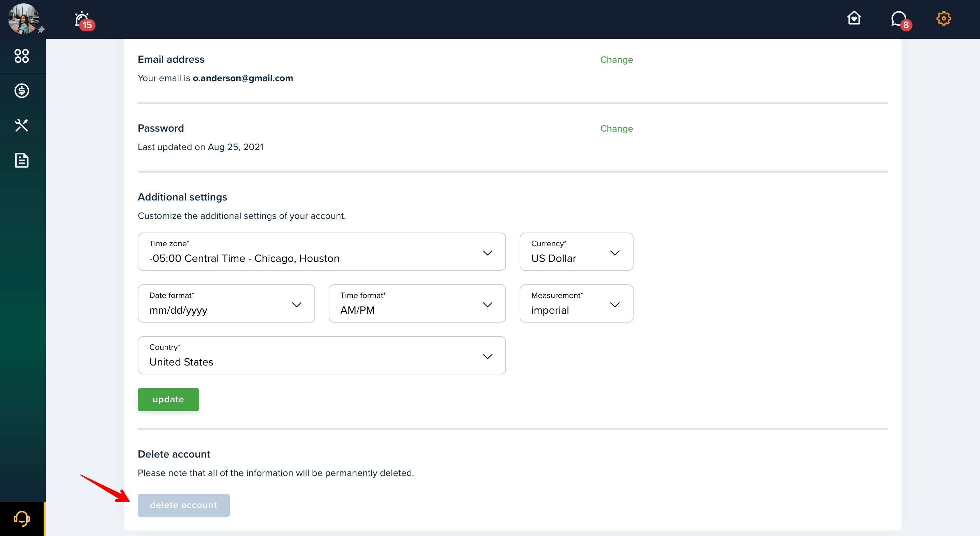
Task: Click the Email address heading
Action: point(171,59)
